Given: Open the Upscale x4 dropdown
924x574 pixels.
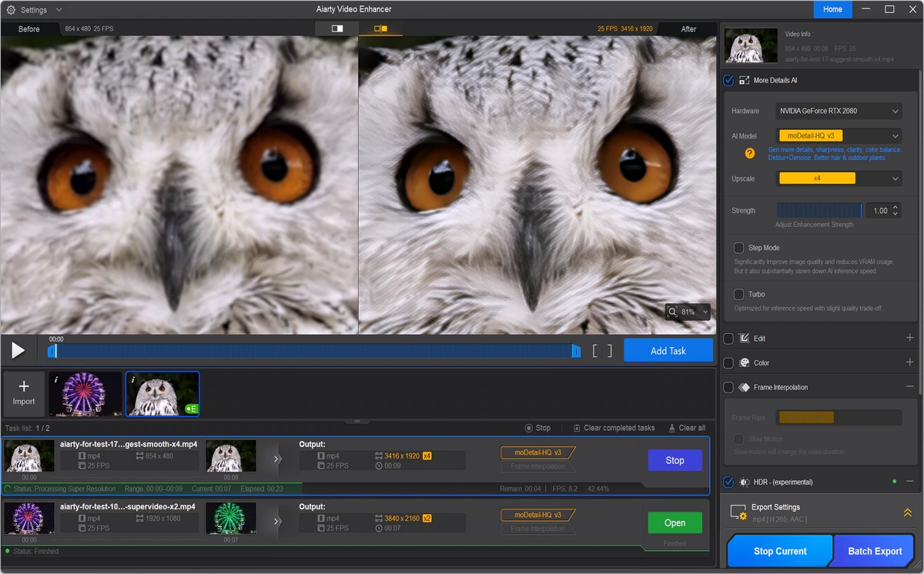Looking at the screenshot, I should 839,179.
